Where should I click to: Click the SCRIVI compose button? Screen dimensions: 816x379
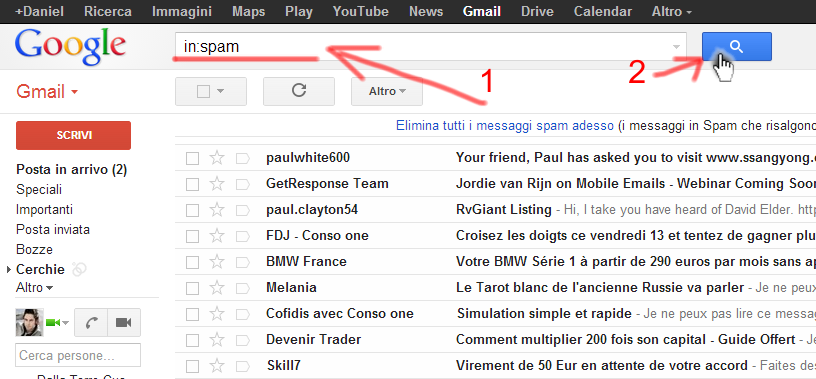(73, 135)
